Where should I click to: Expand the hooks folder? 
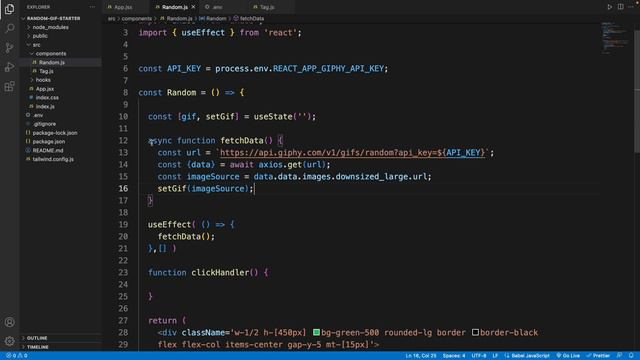[43, 80]
